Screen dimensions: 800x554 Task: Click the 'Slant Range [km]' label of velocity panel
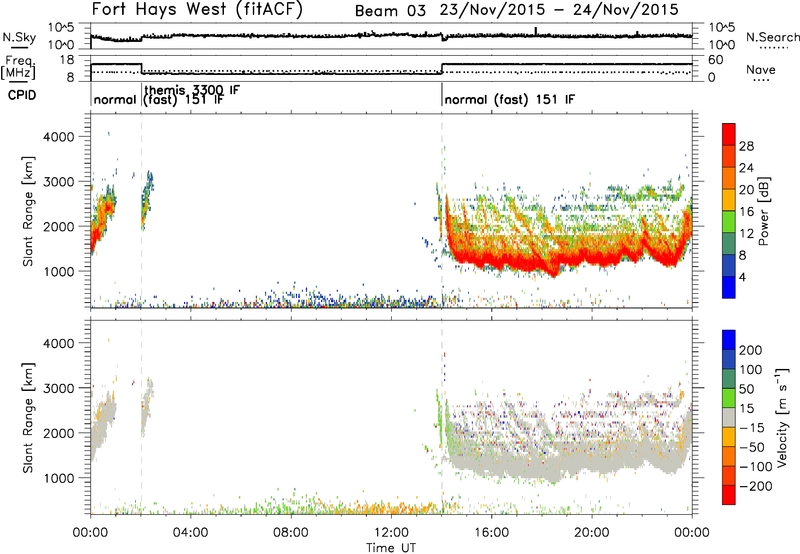(x=28, y=418)
